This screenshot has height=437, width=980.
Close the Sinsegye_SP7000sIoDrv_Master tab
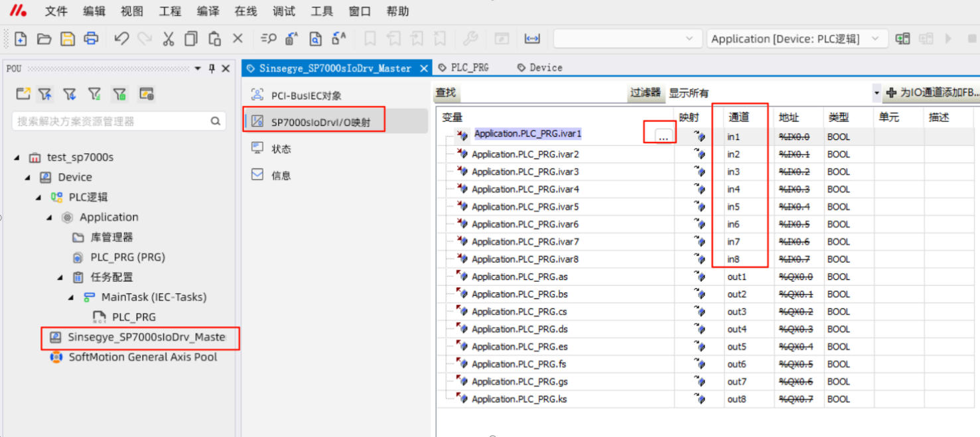424,68
